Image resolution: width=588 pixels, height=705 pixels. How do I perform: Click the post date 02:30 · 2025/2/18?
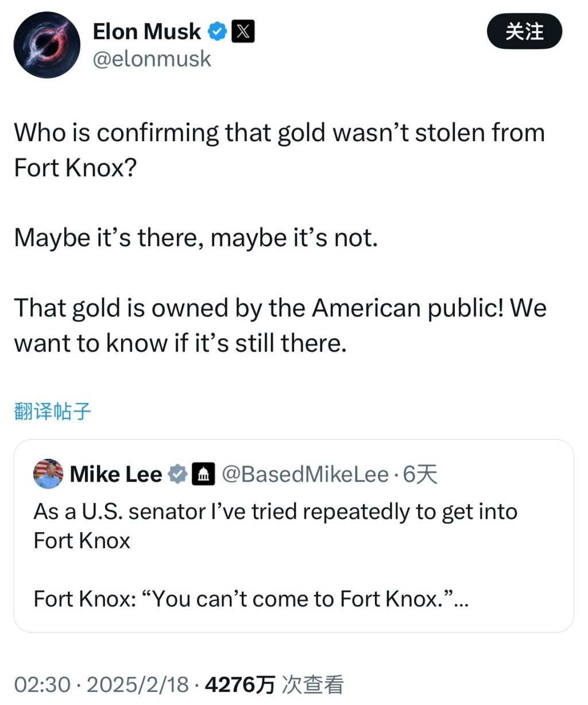click(101, 684)
